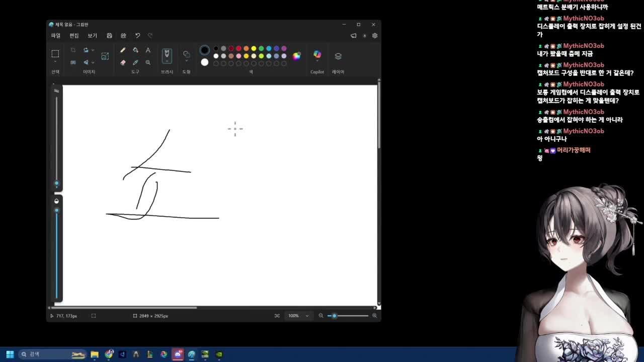This screenshot has width=644, height=362.
Task: Click the Save disk icon
Action: click(x=109, y=36)
